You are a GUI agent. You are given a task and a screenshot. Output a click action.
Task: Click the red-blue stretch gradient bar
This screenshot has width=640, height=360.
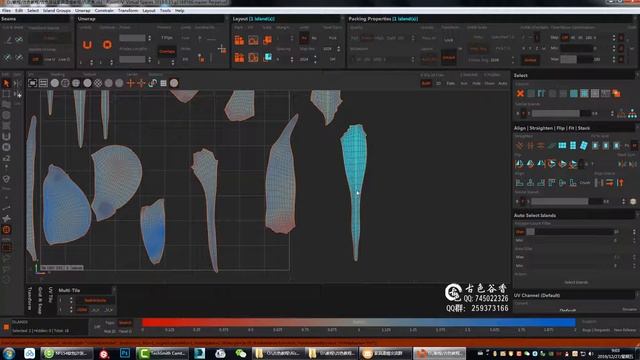358,322
